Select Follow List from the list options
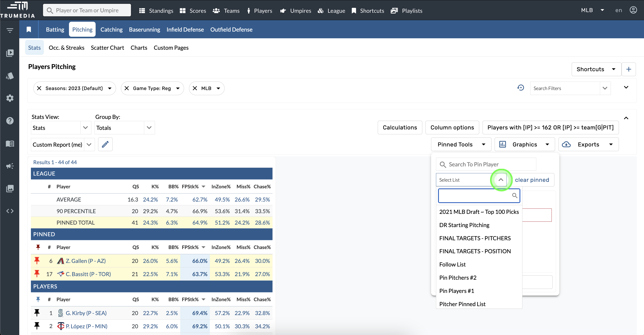Image resolution: width=644 pixels, height=335 pixels. point(452,264)
